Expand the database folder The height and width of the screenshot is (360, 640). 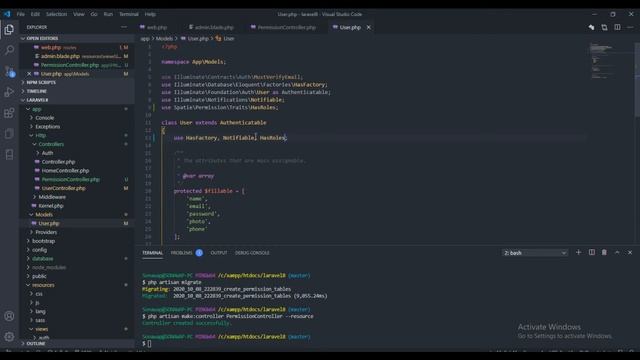[42, 258]
